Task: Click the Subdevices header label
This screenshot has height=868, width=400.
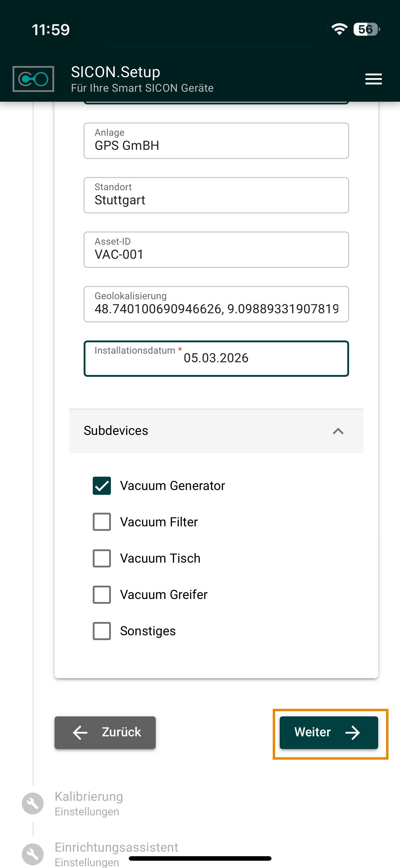Action: click(116, 431)
